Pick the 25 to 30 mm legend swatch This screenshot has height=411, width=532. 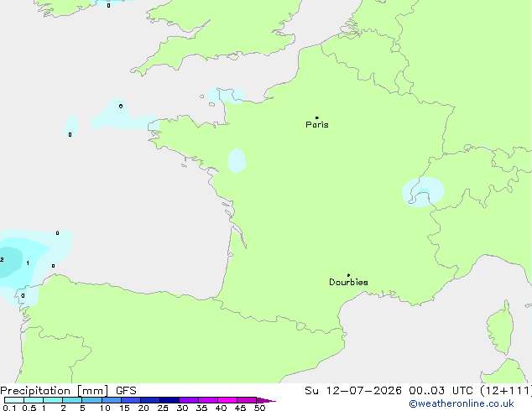[169, 400]
